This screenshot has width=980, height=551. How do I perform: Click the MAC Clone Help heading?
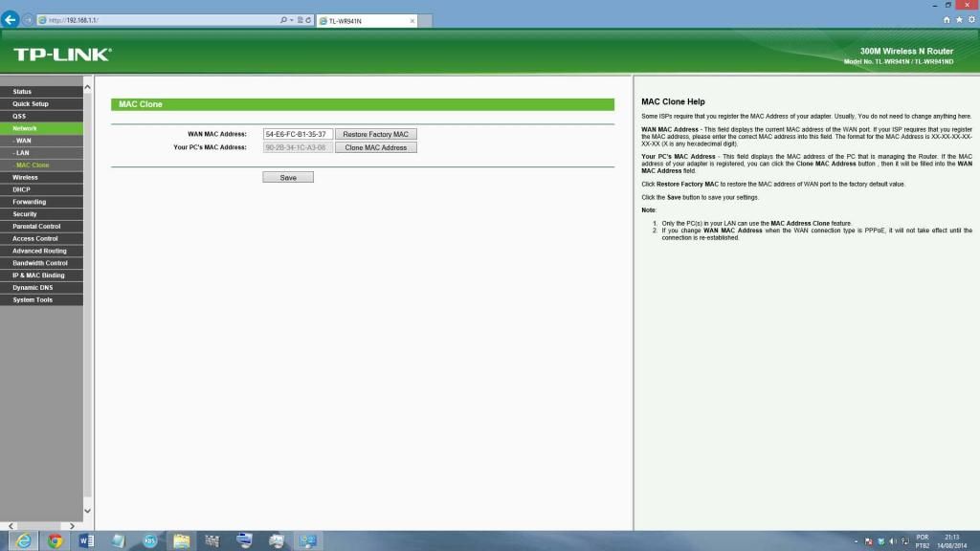pyautogui.click(x=673, y=101)
